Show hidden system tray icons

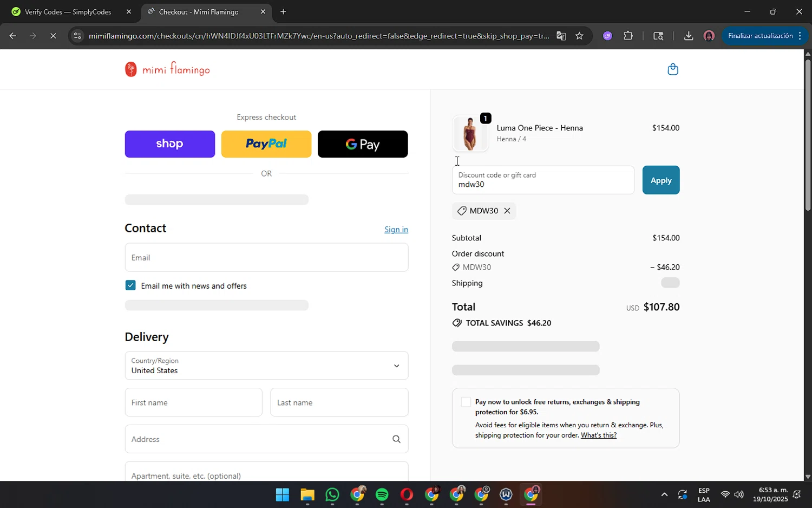[x=664, y=494]
